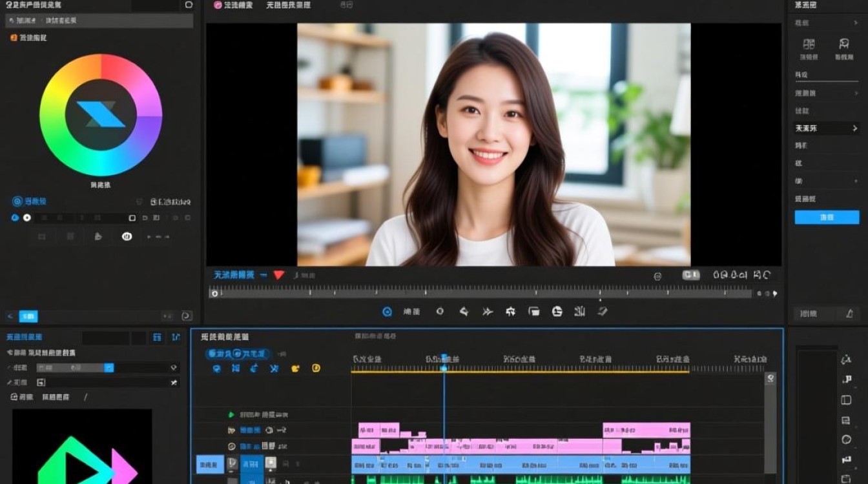The height and width of the screenshot is (484, 868).
Task: Toggle the white radio dot below color wheel
Action: [27, 218]
